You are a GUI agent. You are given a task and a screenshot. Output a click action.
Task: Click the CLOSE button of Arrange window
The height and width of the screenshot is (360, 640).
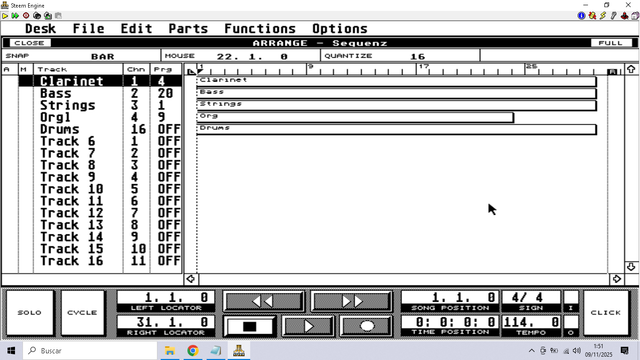[29, 43]
